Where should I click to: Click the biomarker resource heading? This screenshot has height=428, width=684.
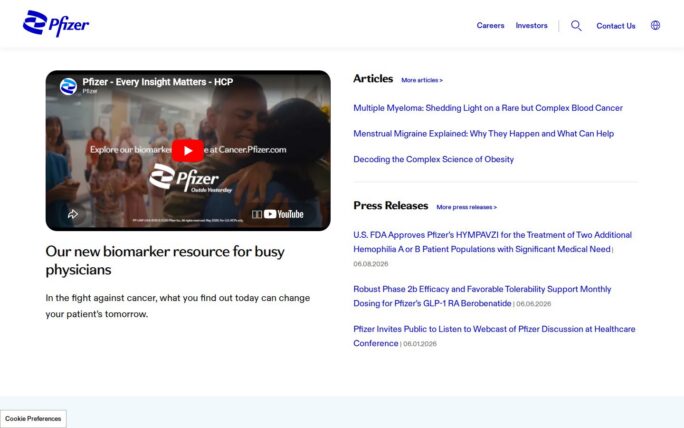(x=165, y=260)
